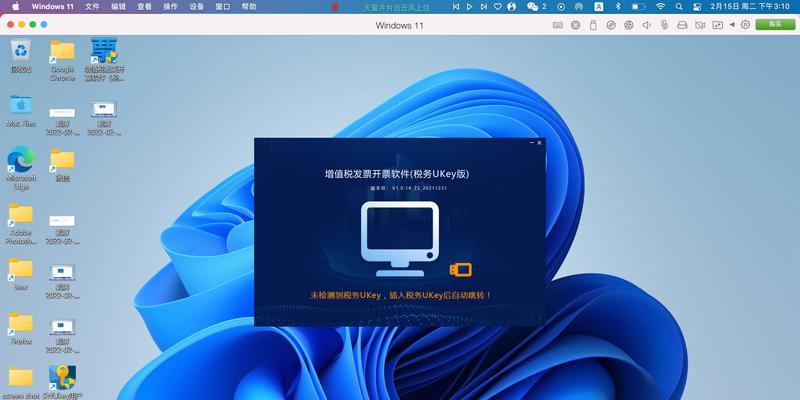Minimize the tax invoice software dialog
Screen dimensions: 800x400
[532, 143]
